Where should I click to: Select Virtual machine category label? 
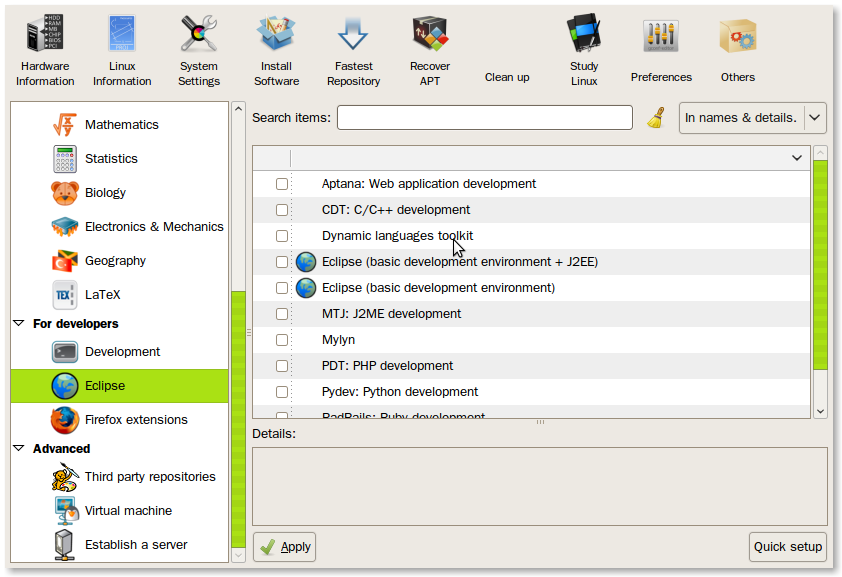click(x=128, y=510)
